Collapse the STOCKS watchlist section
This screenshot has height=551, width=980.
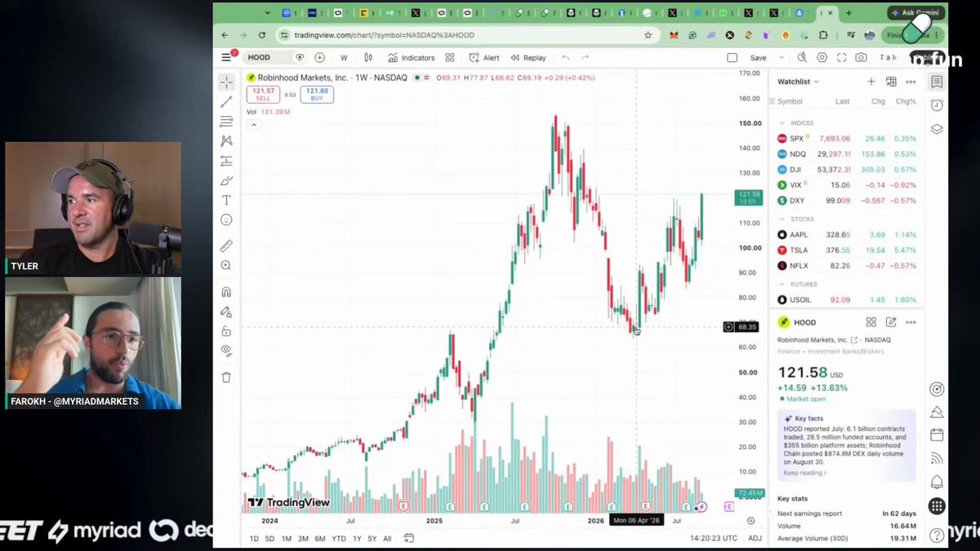[x=782, y=220]
